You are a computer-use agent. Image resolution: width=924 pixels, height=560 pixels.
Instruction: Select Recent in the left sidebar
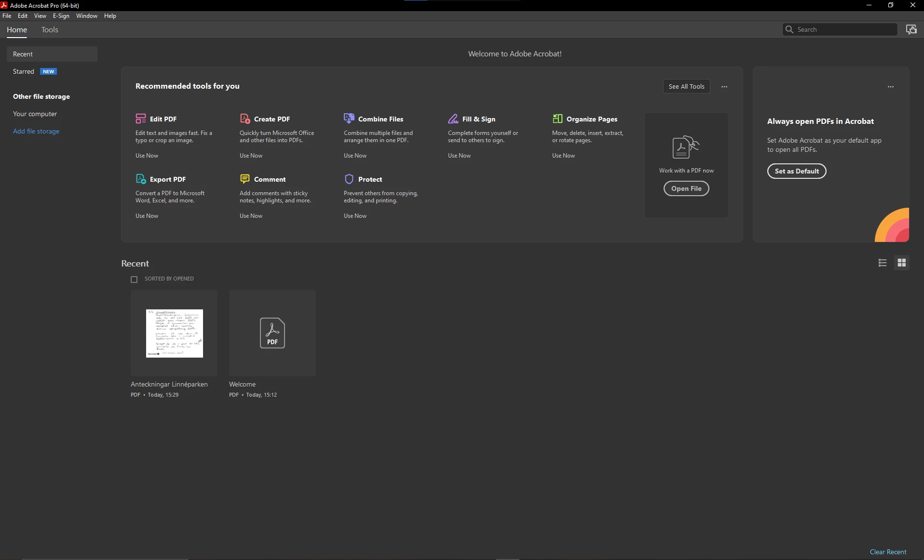[x=52, y=54]
